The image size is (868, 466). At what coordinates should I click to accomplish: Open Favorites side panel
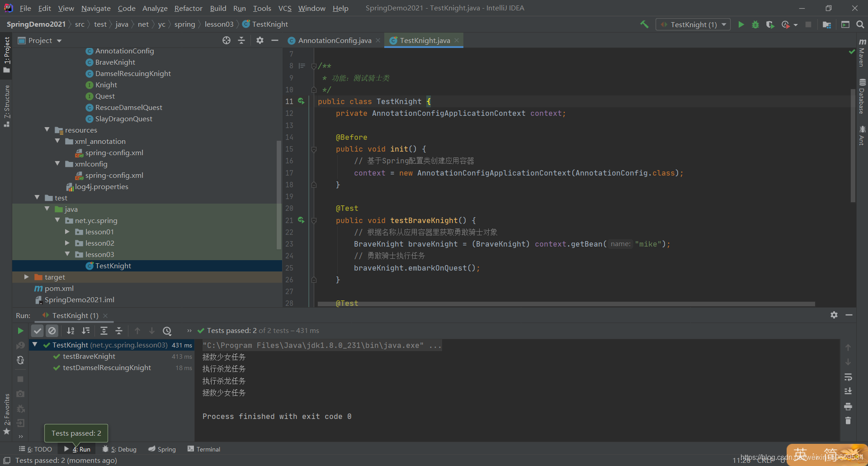click(x=7, y=414)
